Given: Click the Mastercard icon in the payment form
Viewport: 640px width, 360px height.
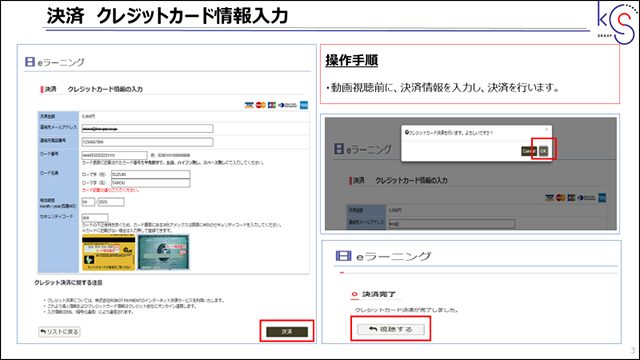Looking at the screenshot, I should (x=260, y=105).
